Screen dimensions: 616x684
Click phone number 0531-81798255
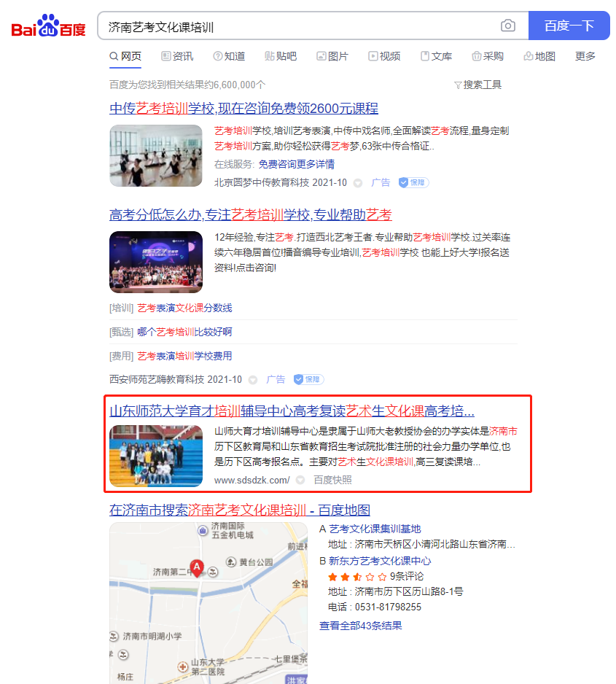pos(388,607)
